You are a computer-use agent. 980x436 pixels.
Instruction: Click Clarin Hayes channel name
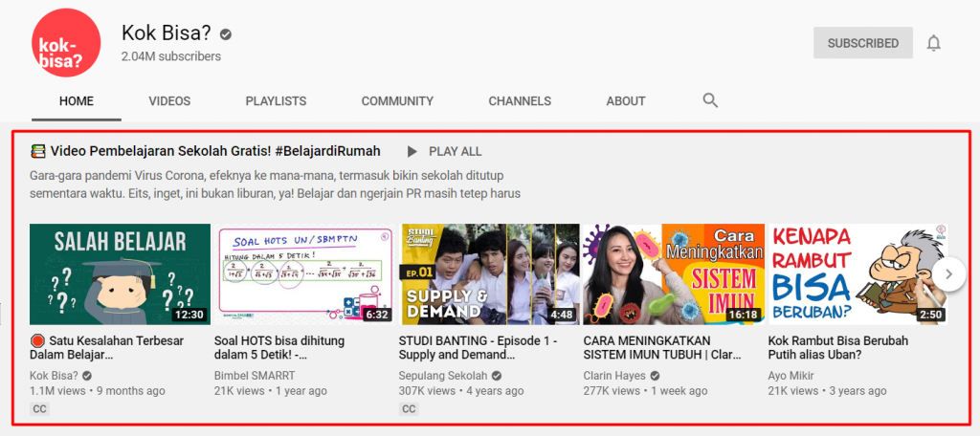(x=615, y=376)
